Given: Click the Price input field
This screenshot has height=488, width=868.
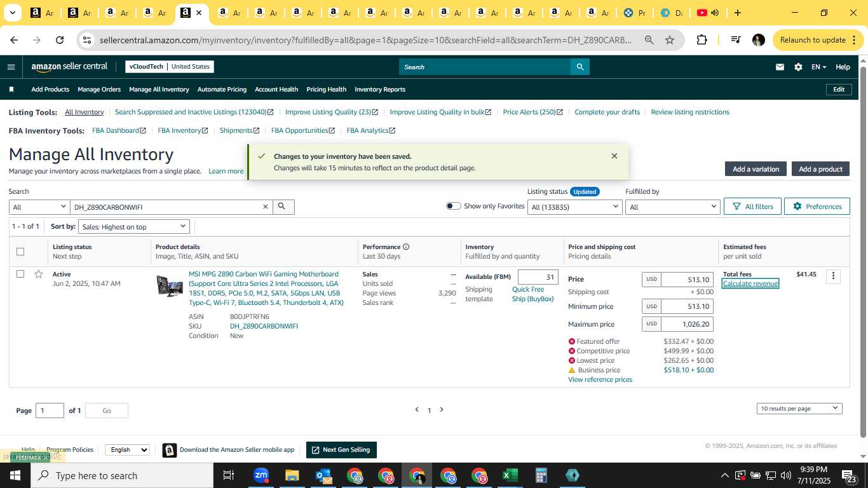Looking at the screenshot, I should click(x=687, y=280).
